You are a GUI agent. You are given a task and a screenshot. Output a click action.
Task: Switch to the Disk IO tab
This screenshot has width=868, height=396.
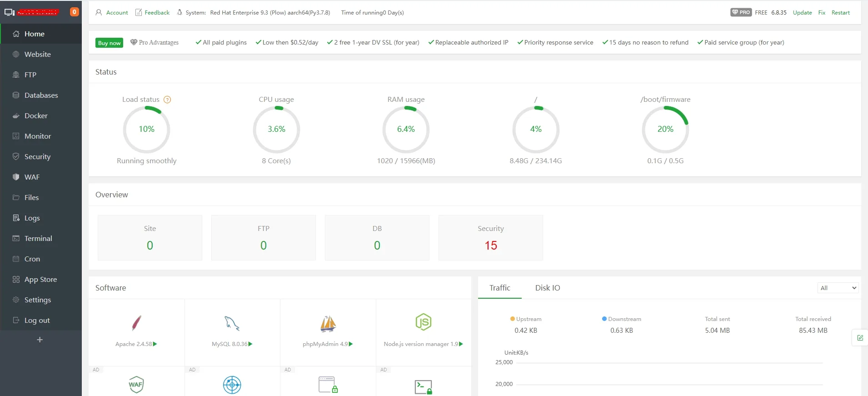tap(548, 288)
